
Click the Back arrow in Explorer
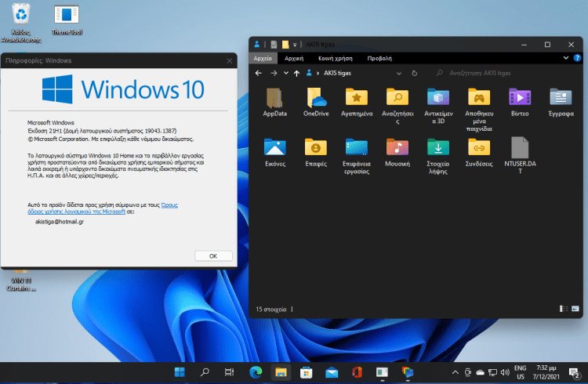(x=259, y=73)
